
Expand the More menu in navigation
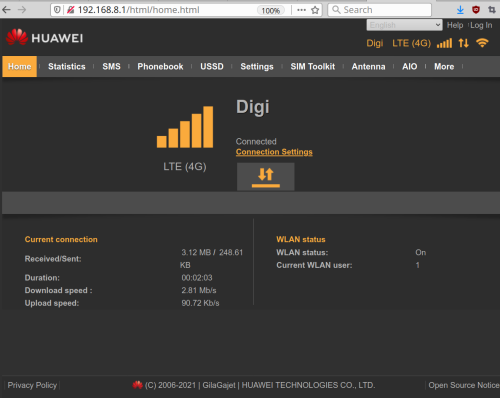(444, 66)
